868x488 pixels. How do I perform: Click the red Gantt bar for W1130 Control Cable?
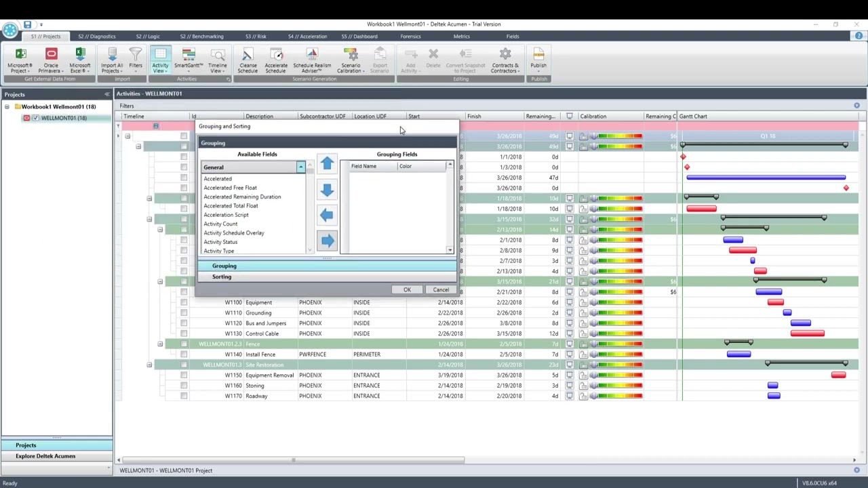tap(807, 333)
